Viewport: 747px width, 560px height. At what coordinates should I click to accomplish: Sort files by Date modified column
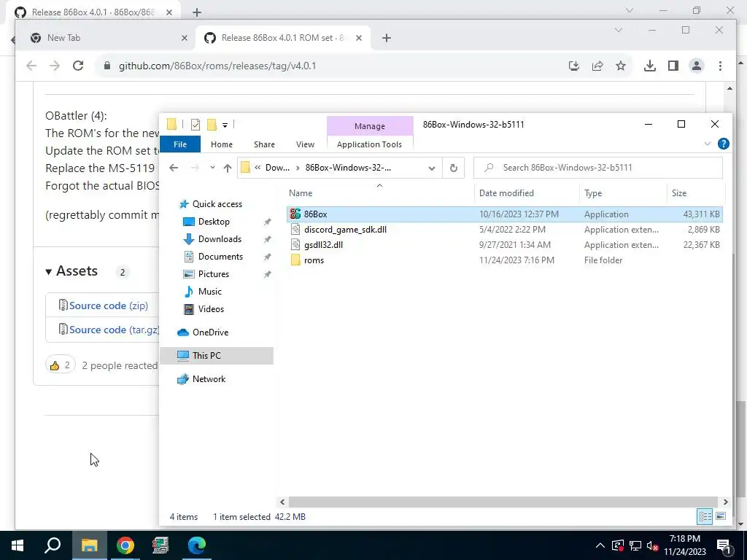tap(506, 192)
